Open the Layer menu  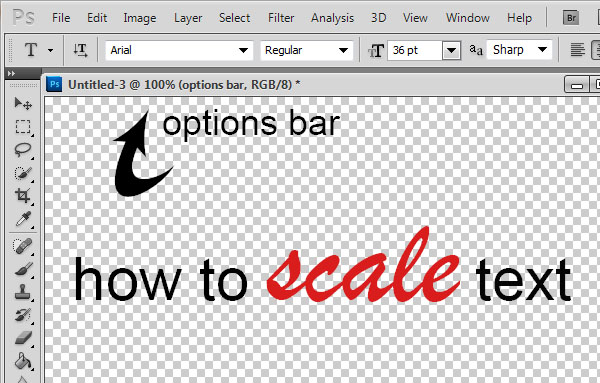coord(188,18)
